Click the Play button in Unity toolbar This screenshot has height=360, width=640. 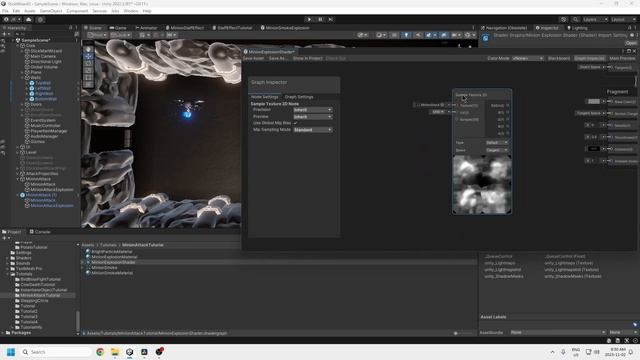click(309, 19)
